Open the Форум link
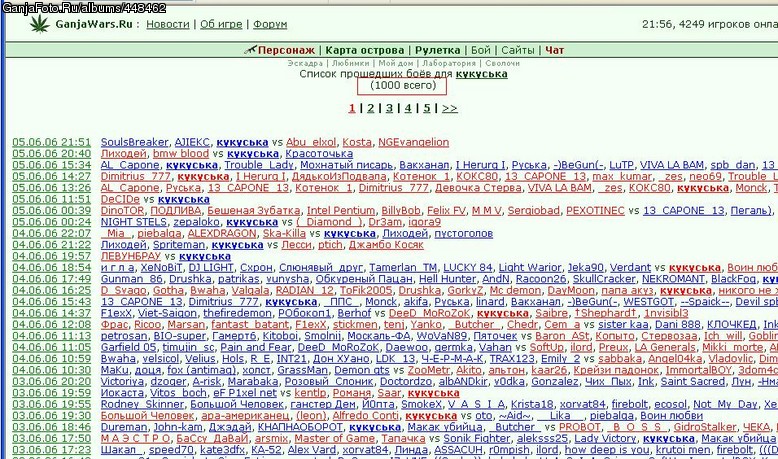Image resolution: width=778 pixels, height=459 pixels. 270,24
